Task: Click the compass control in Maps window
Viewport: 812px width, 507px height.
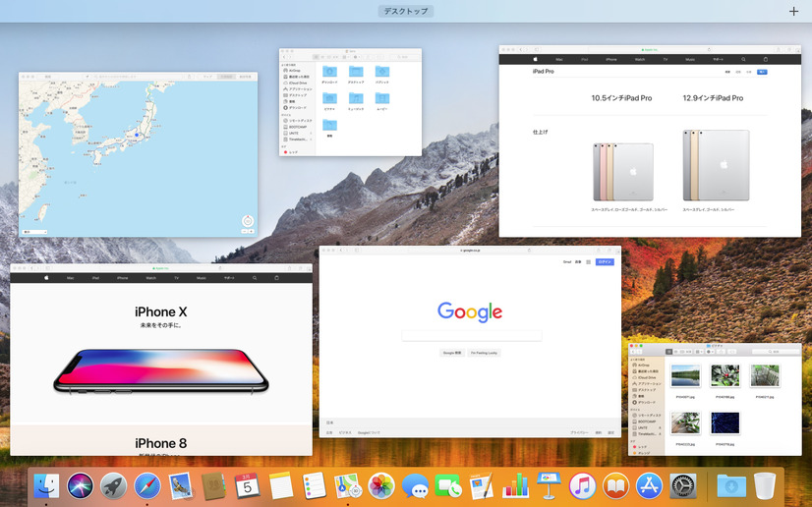Action: point(248,221)
